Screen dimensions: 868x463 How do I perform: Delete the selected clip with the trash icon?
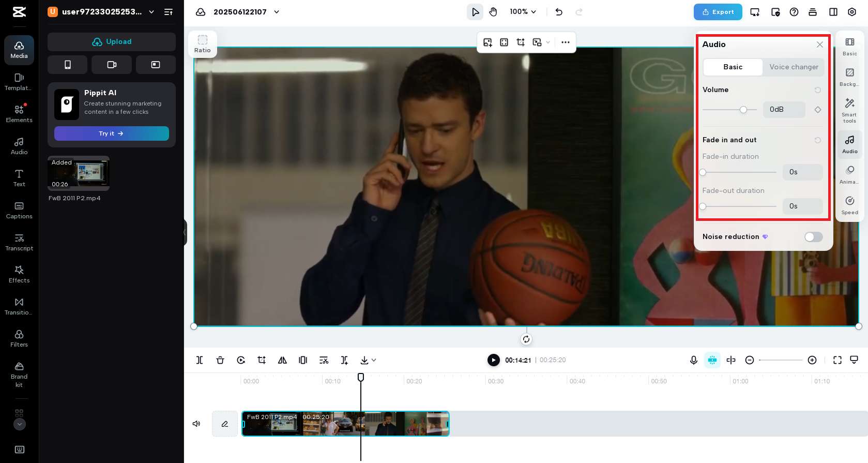[x=220, y=360]
